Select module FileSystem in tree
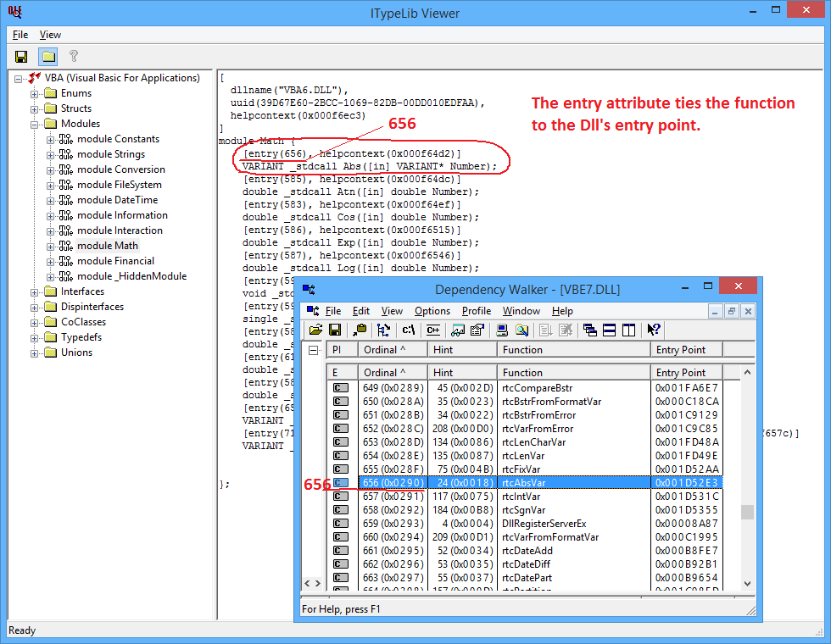The image size is (831, 644). [120, 185]
